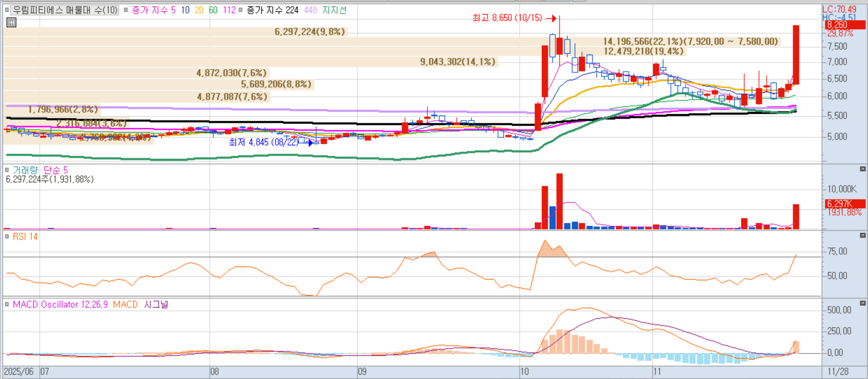Toggle square marker before MACD Oscillator
Screen dimensions: 868x379
7,304
